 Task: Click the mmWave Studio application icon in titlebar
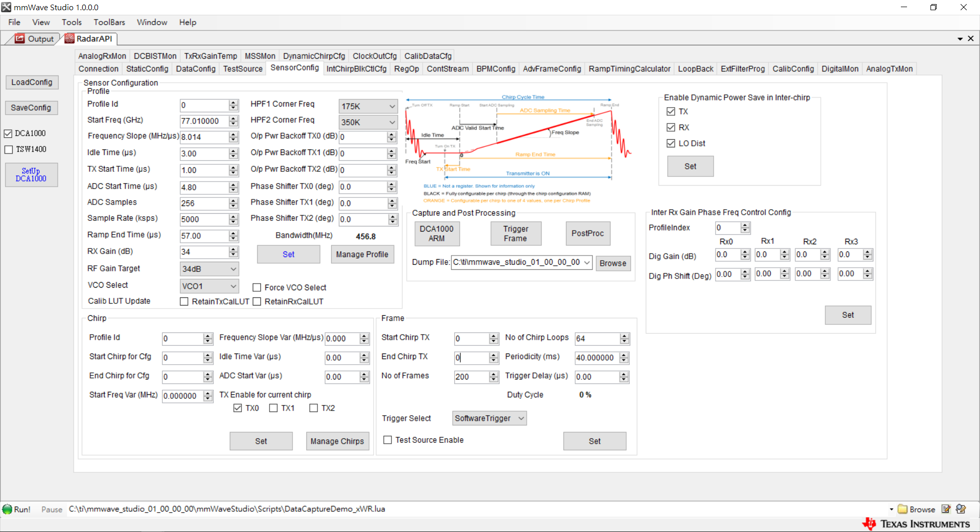click(6, 7)
